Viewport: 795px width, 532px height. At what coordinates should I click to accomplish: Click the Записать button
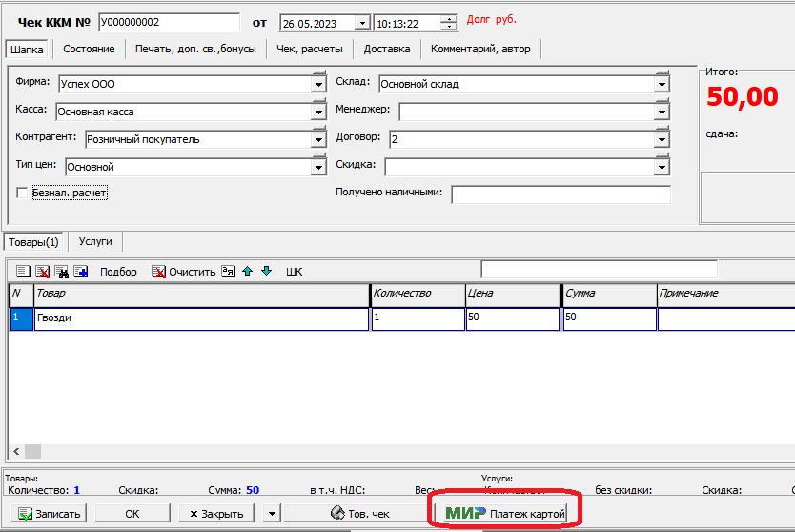[x=51, y=514]
